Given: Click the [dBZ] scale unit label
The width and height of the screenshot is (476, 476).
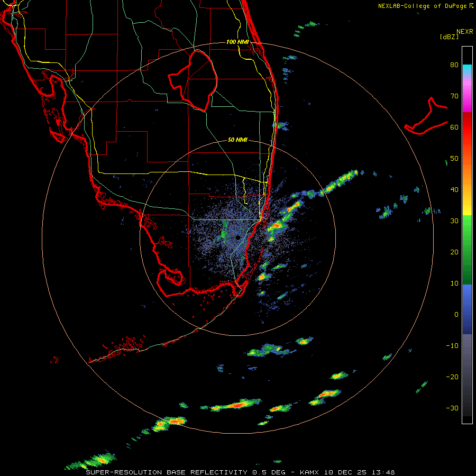Looking at the screenshot, I should point(449,36).
